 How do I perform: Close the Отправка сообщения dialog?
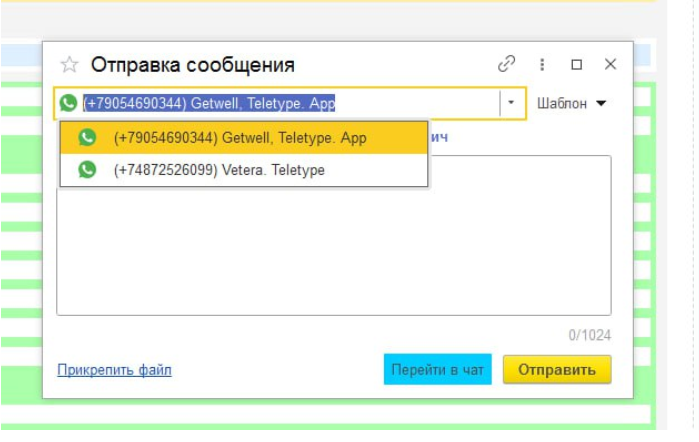pyautogui.click(x=610, y=64)
